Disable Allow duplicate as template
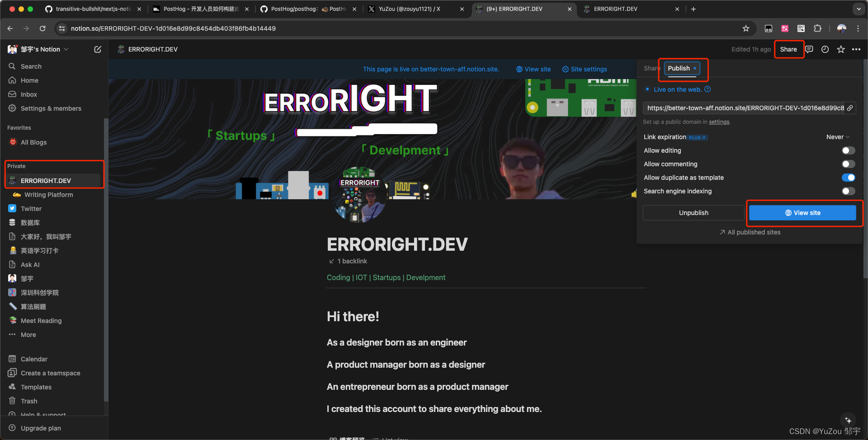The image size is (868, 440). point(848,178)
